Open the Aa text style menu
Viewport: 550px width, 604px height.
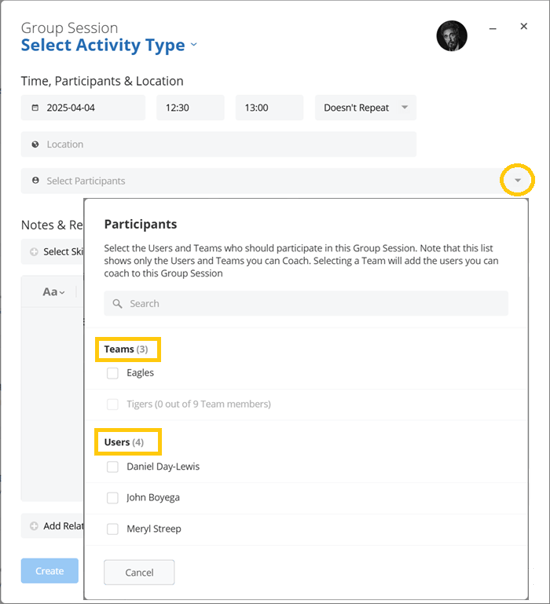54,292
